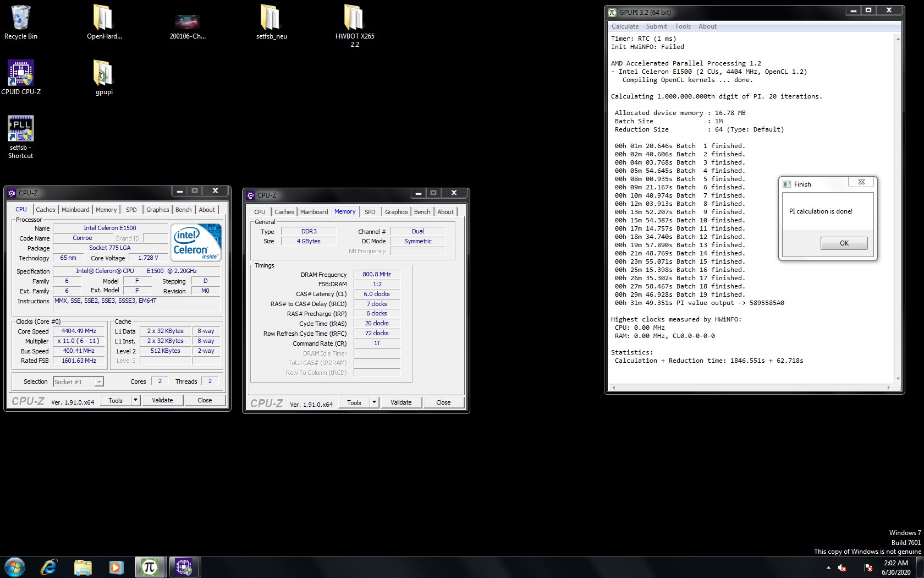The image size is (924, 578).
Task: Switch to Graphics tab in Memory CPU-Z window
Action: click(x=397, y=212)
